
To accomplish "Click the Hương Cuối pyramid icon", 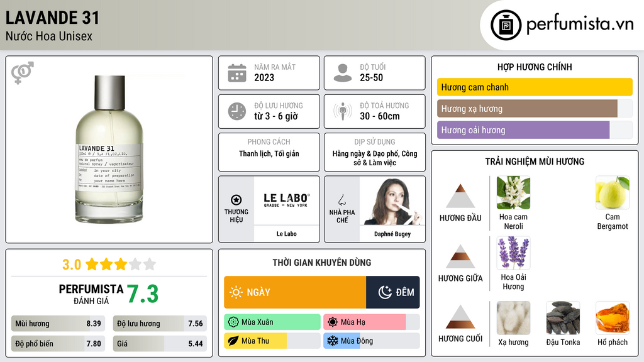I will pos(460,317).
